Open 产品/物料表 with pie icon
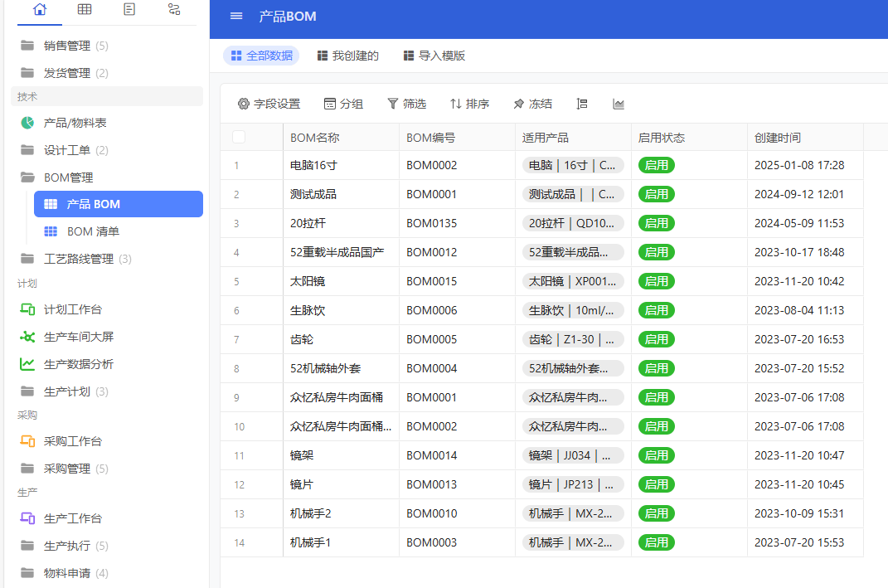 (x=75, y=123)
